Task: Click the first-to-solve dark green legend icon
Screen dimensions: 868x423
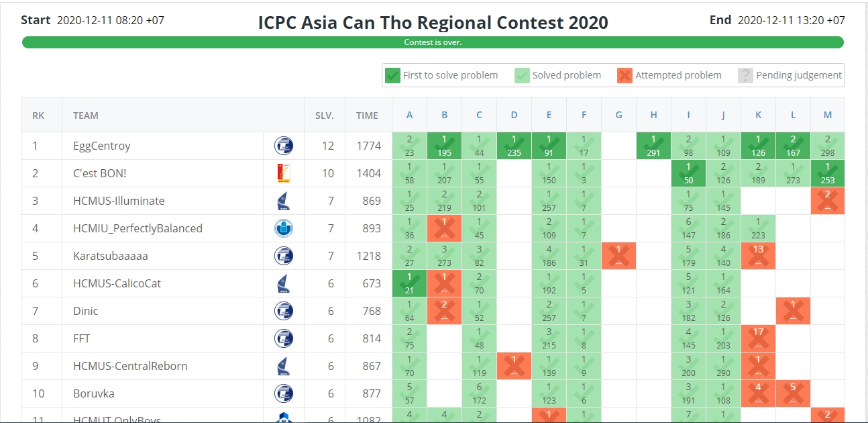Action: pyautogui.click(x=392, y=75)
